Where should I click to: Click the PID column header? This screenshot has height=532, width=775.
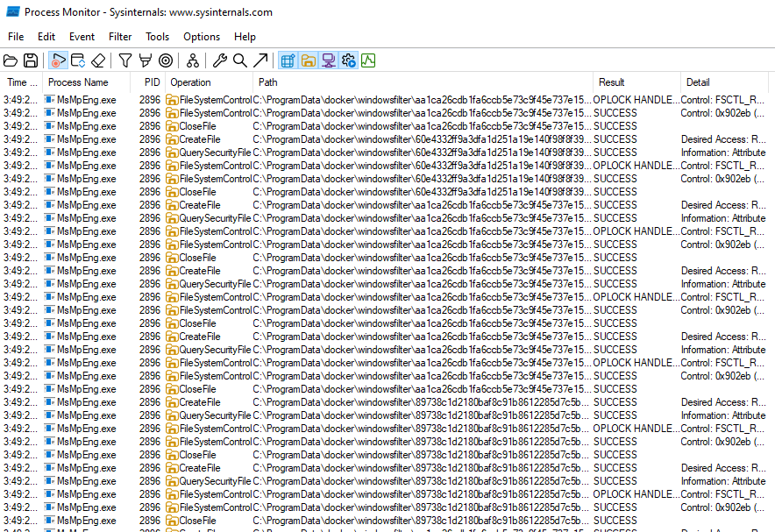(x=148, y=82)
